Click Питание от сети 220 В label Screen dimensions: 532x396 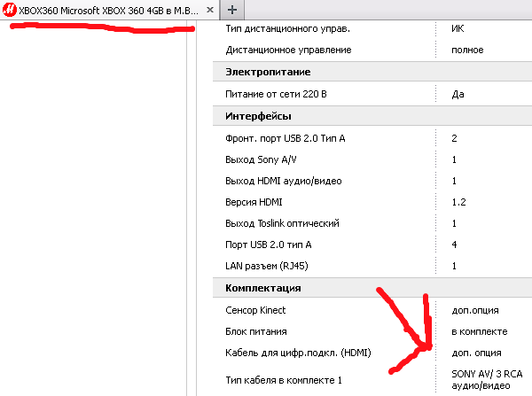284,94
